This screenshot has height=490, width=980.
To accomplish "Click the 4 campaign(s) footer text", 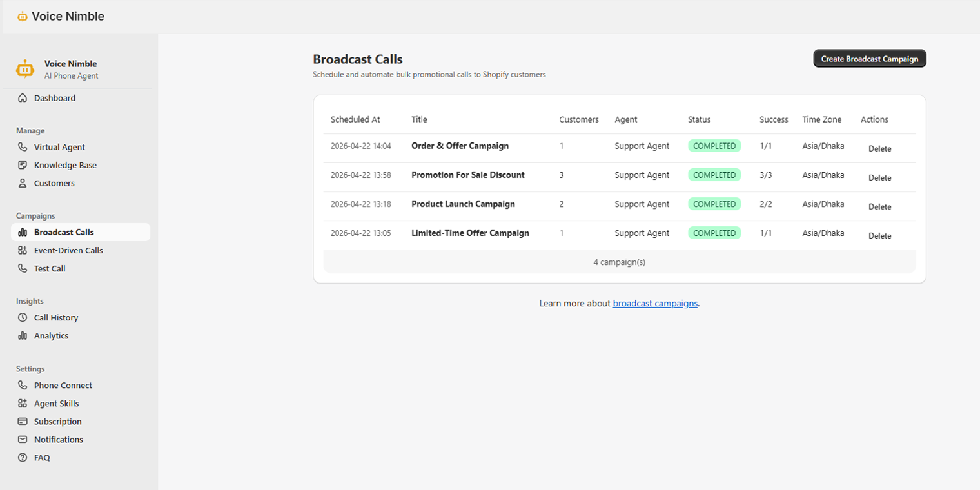I will [619, 262].
